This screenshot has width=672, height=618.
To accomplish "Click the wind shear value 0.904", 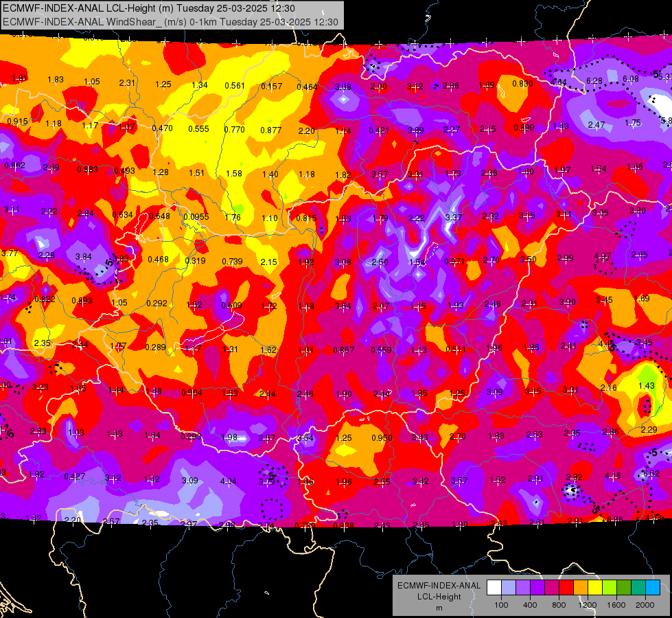I will (192, 392).
